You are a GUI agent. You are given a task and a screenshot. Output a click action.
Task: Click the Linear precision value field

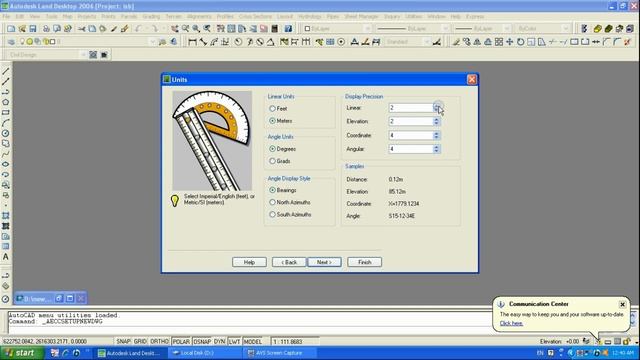(x=411, y=108)
